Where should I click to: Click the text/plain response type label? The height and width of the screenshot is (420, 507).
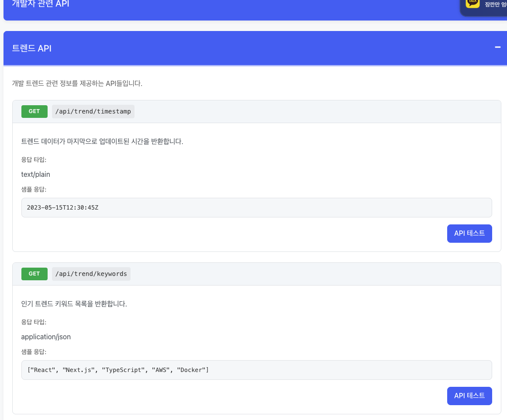(35, 174)
